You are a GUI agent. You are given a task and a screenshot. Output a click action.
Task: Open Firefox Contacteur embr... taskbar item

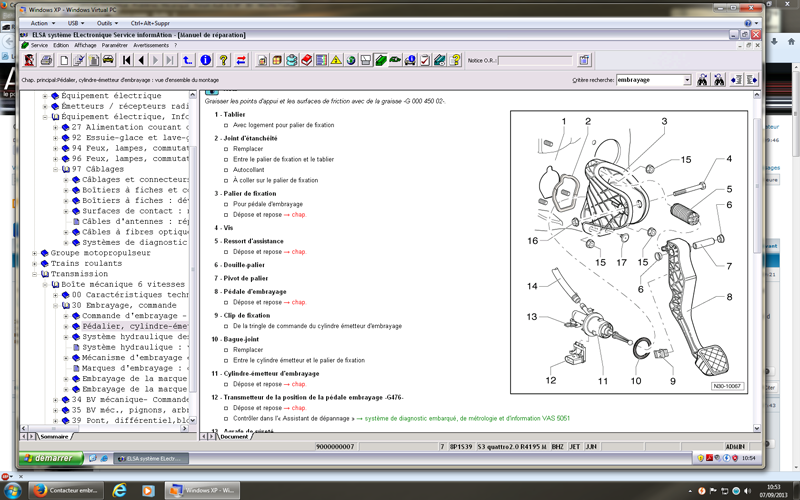coord(66,490)
